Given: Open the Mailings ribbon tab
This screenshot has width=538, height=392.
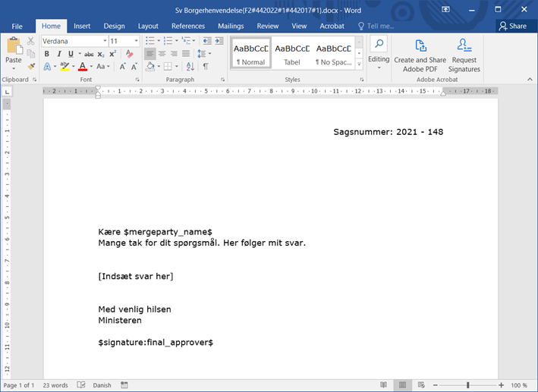Looking at the screenshot, I should pyautogui.click(x=231, y=26).
